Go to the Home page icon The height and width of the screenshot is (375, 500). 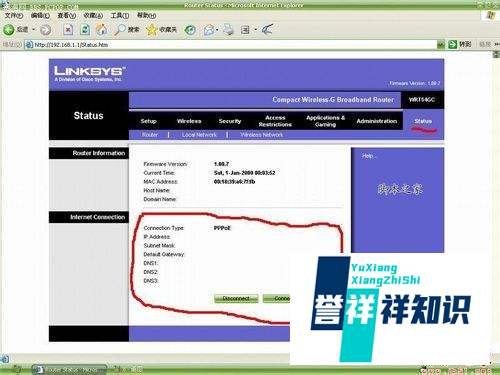coord(102,30)
